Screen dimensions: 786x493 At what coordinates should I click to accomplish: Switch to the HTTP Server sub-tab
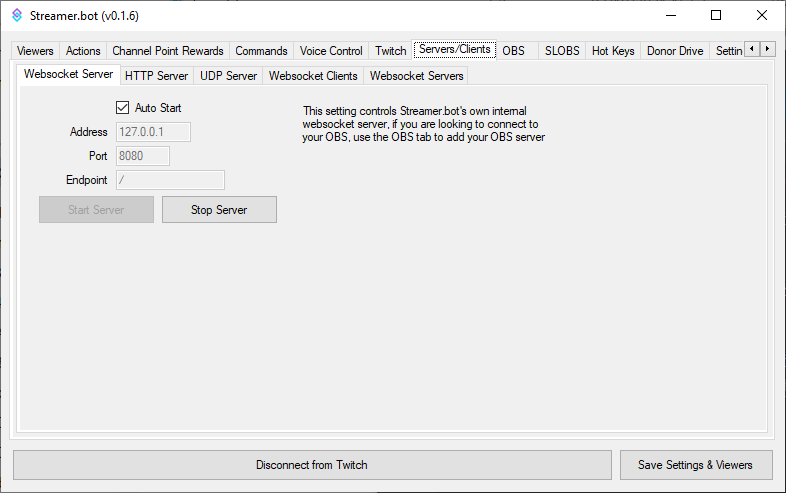(156, 76)
